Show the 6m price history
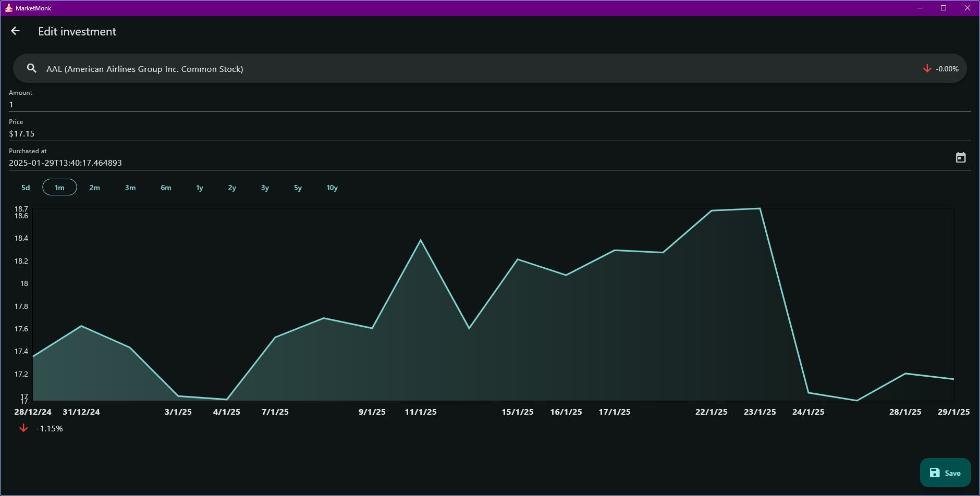The height and width of the screenshot is (496, 980). pyautogui.click(x=166, y=188)
